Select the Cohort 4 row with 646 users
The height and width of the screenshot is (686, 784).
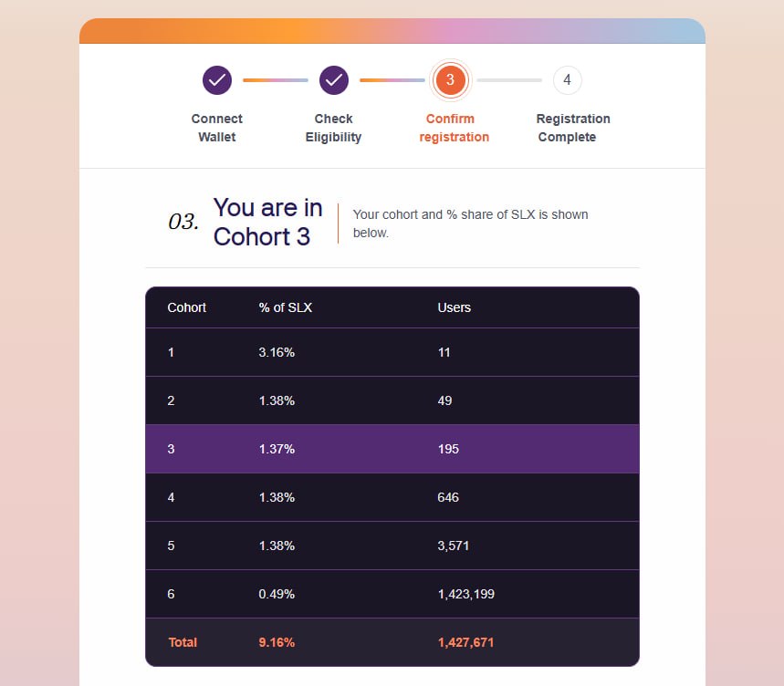pos(392,497)
